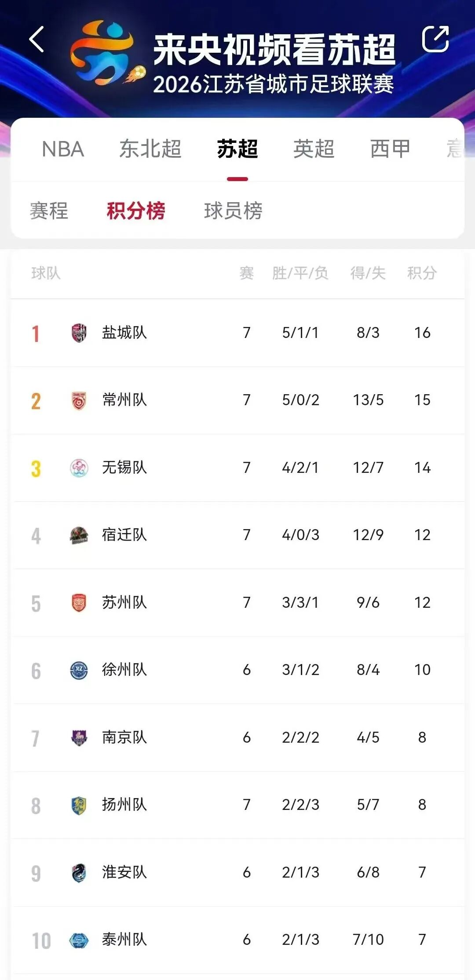Tap the back arrow icon
The image size is (475, 980).
(37, 39)
